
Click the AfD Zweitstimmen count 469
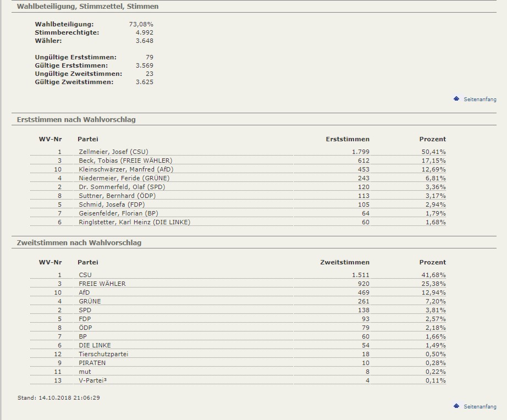point(363,292)
